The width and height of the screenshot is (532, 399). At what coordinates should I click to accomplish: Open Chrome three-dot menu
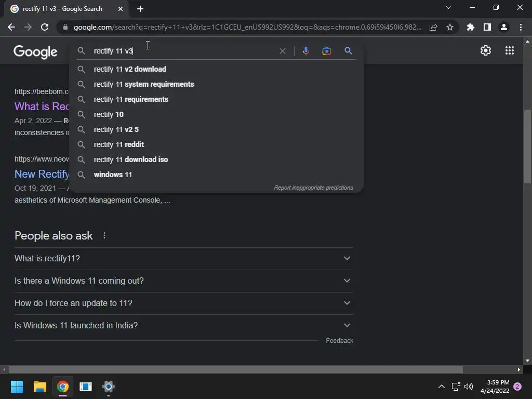point(521,27)
